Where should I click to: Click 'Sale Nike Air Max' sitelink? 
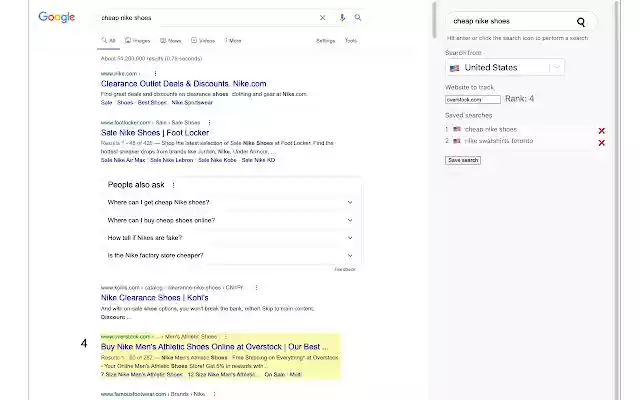click(x=123, y=160)
